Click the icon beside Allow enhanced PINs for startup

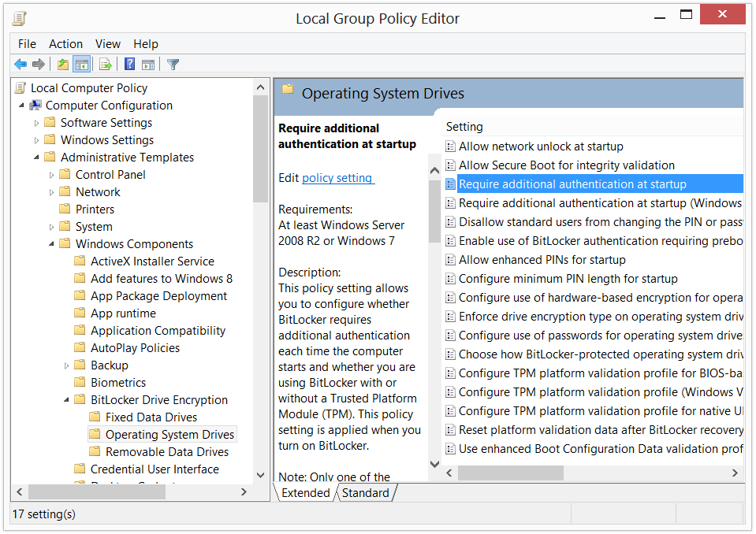point(450,260)
